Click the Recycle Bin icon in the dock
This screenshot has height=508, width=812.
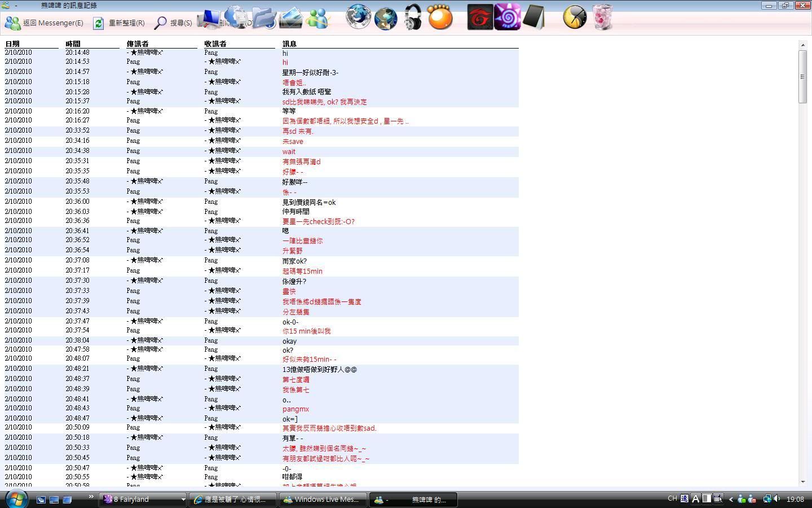coord(602,17)
